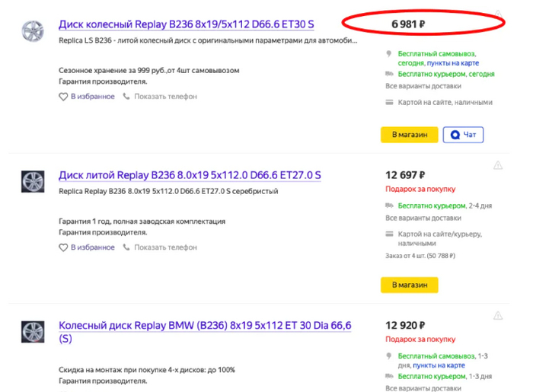Show phone for the ET30 S disk seller
This screenshot has height=392, width=533.
(x=165, y=97)
